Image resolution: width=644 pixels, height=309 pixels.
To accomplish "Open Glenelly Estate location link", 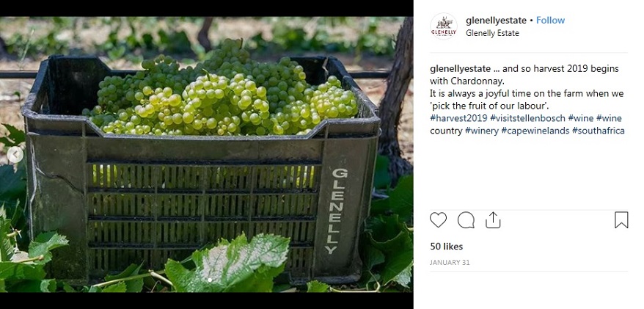I will click(492, 33).
